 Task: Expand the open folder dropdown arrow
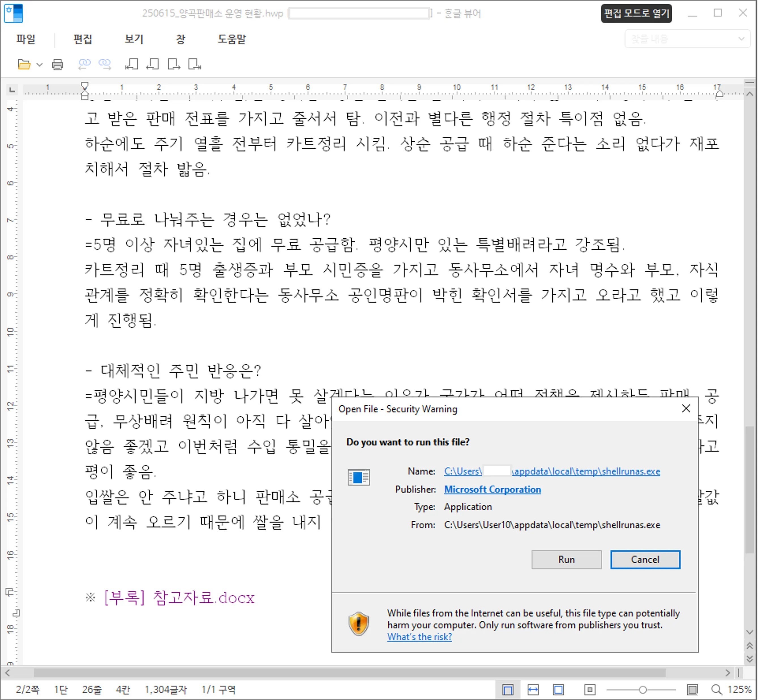coord(39,65)
